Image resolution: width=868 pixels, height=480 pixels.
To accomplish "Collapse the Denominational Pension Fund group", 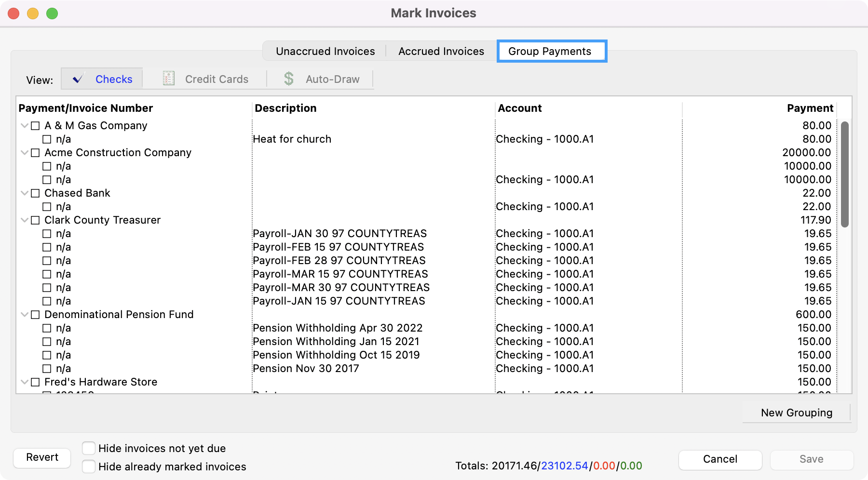I will point(24,315).
